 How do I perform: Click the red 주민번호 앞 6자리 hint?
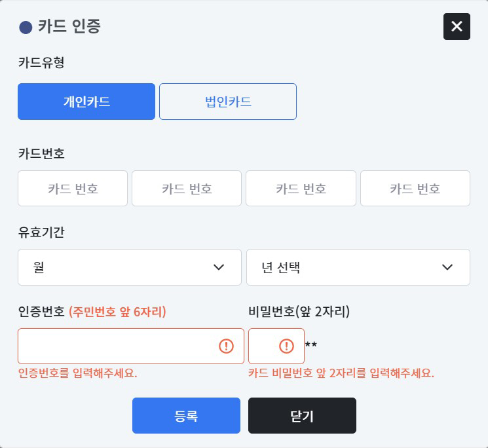click(x=117, y=311)
